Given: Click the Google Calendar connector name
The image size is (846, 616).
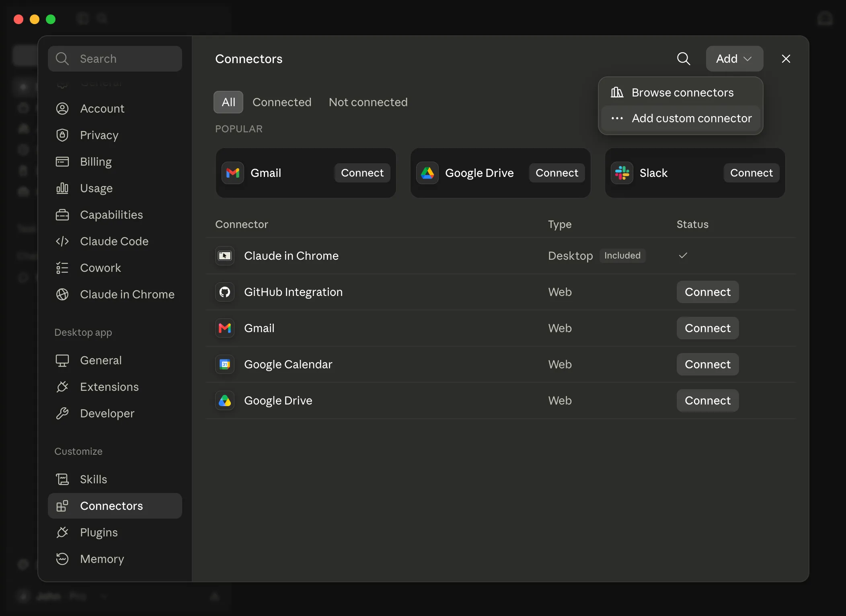Looking at the screenshot, I should pyautogui.click(x=288, y=364).
